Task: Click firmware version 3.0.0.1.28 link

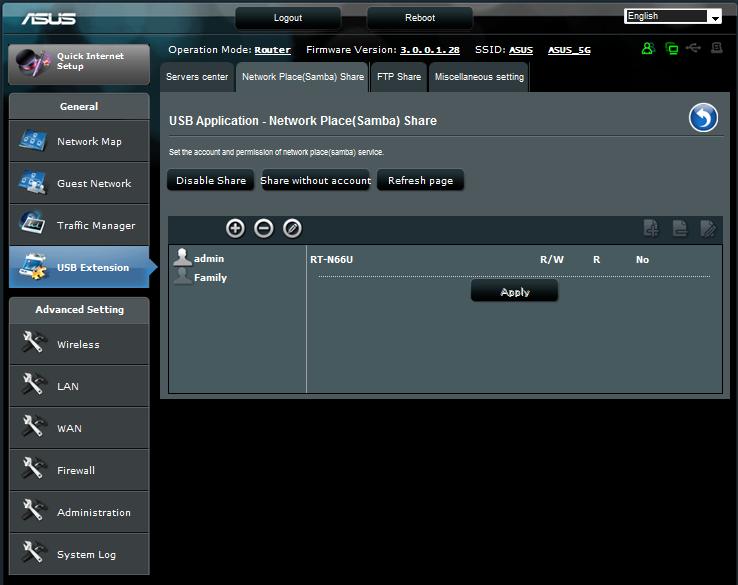Action: coord(430,50)
